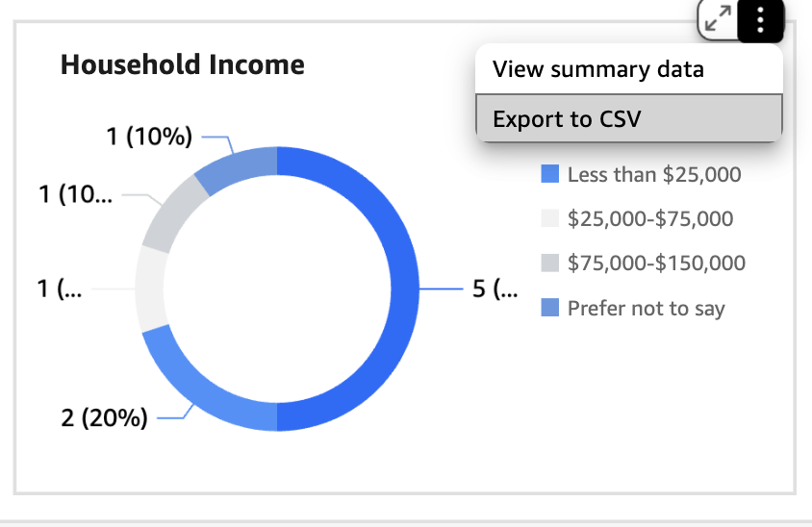Viewport: 812px width, 527px height.
Task: Toggle $25,000-$75,000 legend entry
Action: (x=637, y=218)
